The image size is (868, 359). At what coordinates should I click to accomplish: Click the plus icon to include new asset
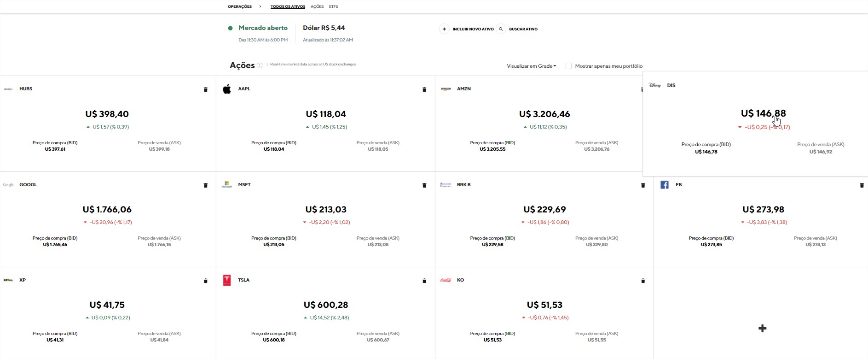click(x=444, y=29)
